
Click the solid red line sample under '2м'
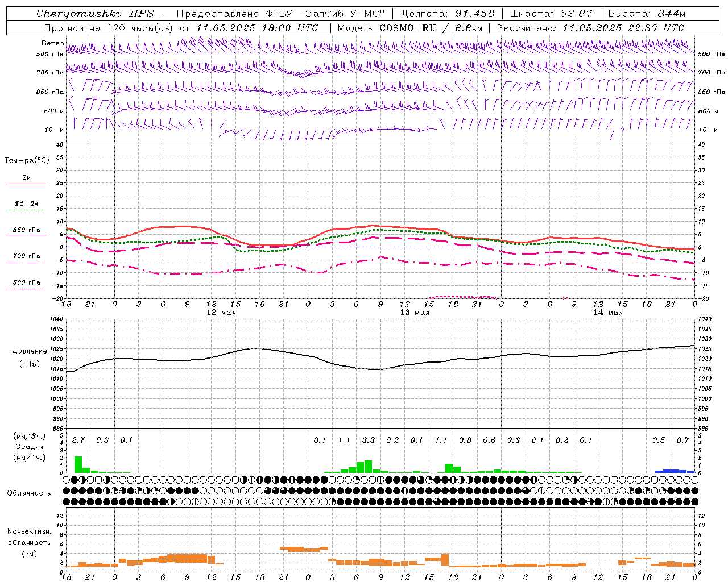click(26, 184)
